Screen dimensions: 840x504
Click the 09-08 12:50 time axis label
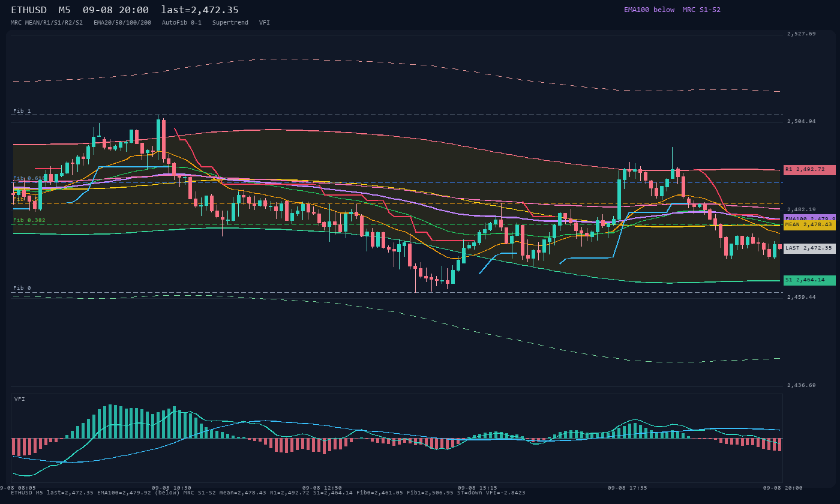[x=322, y=488]
